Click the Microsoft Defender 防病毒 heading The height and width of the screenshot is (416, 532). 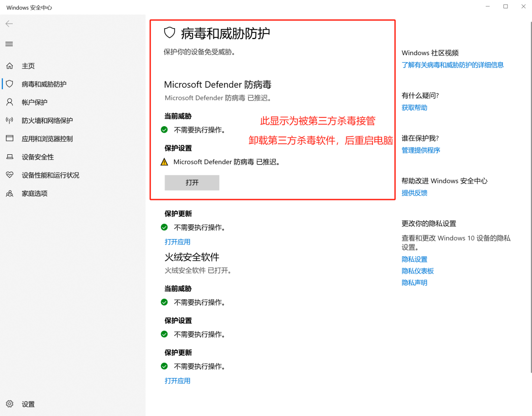[218, 84]
